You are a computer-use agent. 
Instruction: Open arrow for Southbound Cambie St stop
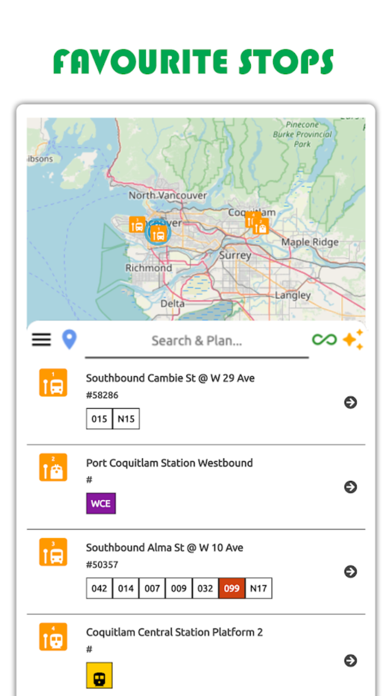tap(351, 402)
